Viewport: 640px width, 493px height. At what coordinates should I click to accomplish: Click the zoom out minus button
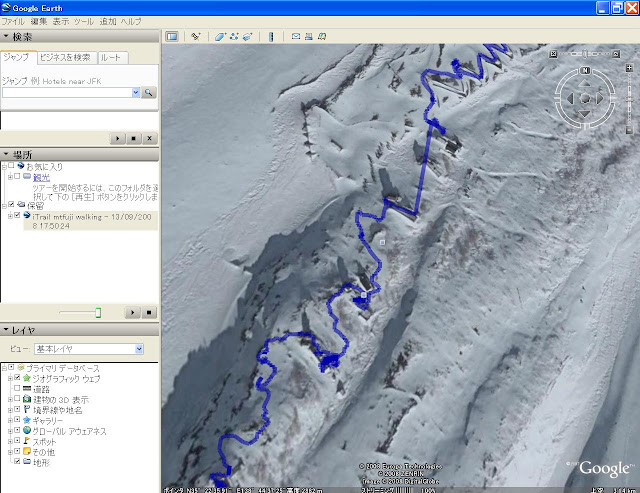[x=629, y=130]
